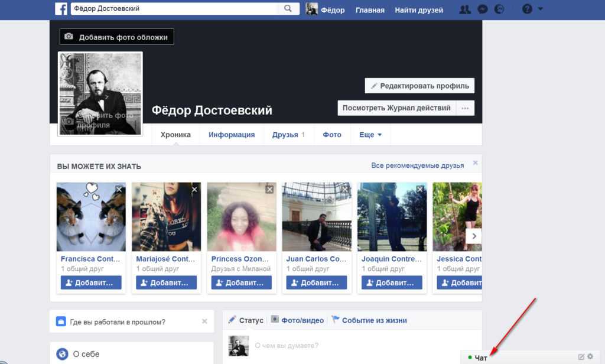Image resolution: width=605 pixels, height=364 pixels.
Task: Close the Где вы работали prompt
Action: point(204,321)
